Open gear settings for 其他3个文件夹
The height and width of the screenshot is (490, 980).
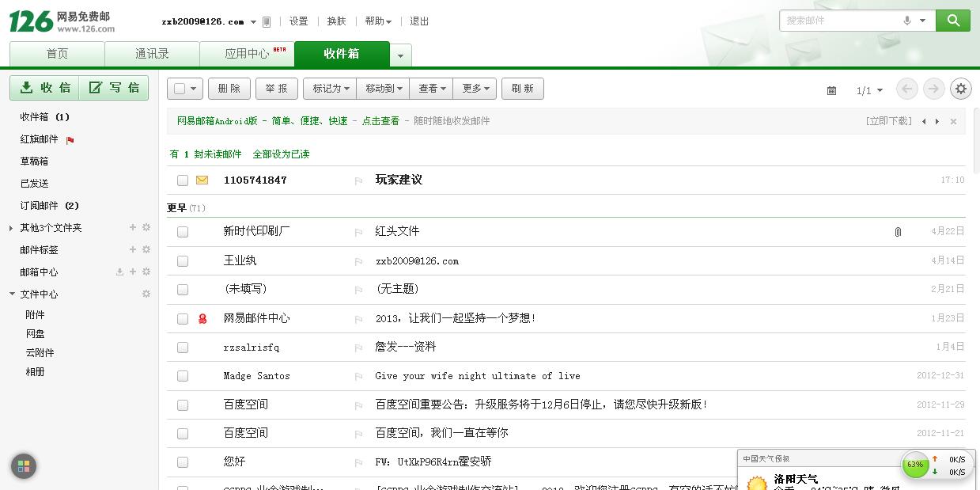[146, 227]
